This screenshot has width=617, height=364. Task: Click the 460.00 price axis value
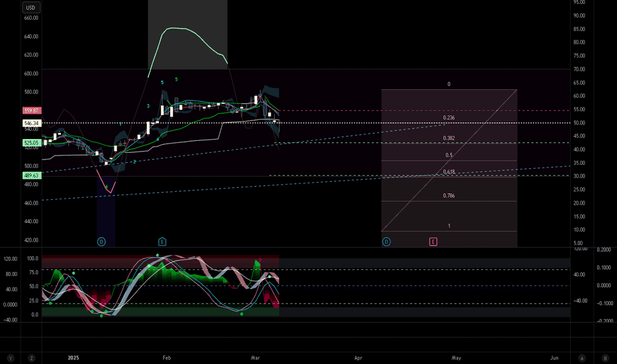(x=31, y=203)
